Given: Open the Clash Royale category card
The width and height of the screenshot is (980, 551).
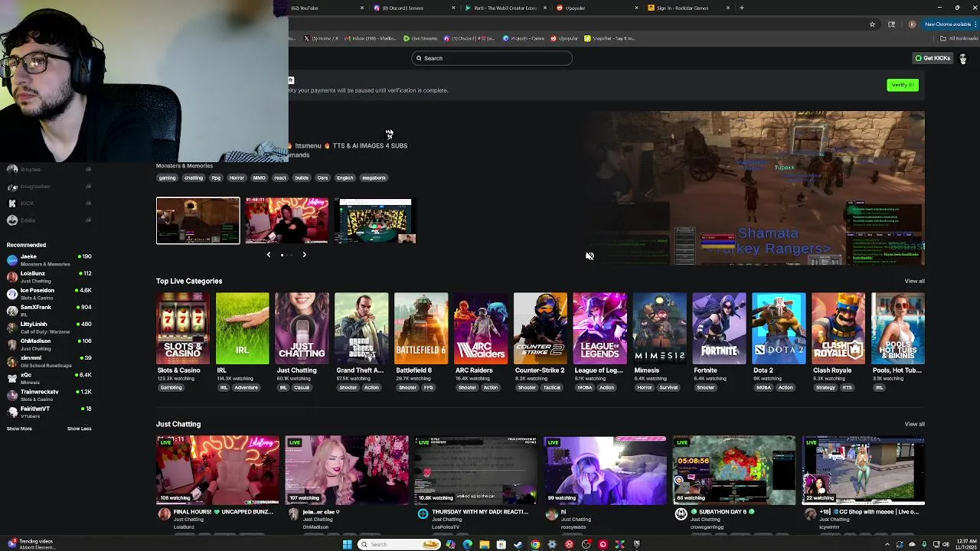Looking at the screenshot, I should coord(838,328).
